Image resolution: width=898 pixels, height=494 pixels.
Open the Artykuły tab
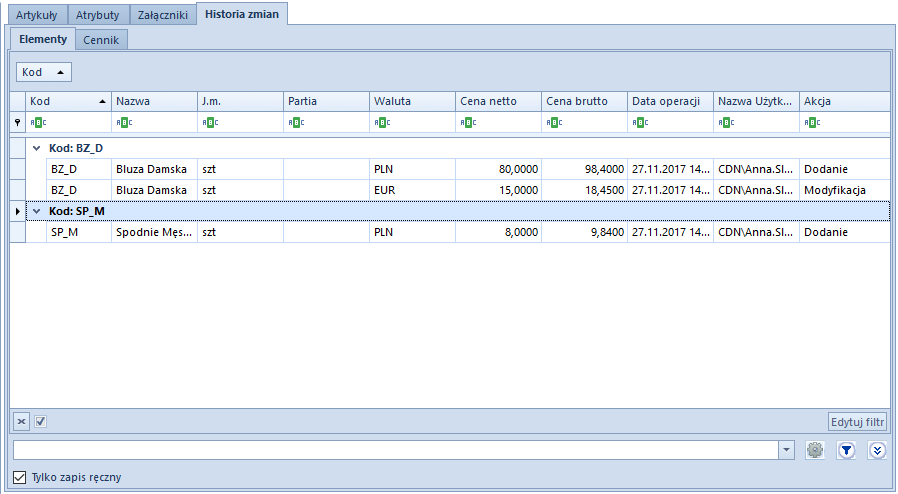click(x=37, y=15)
